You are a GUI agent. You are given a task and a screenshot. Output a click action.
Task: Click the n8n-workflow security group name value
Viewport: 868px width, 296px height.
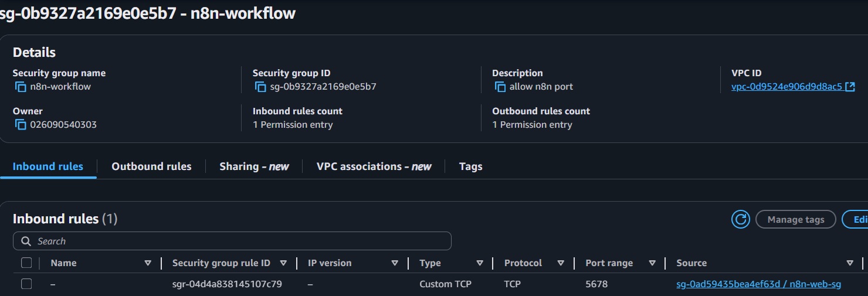coord(60,87)
